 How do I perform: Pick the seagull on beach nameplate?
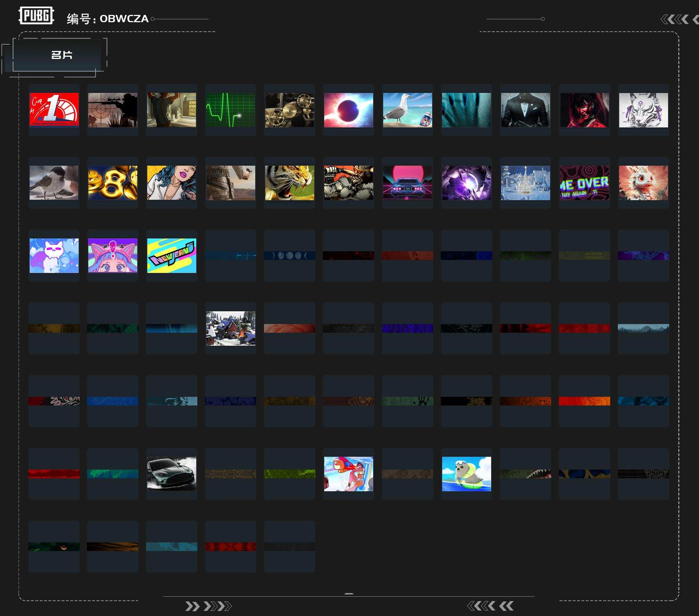pos(407,110)
